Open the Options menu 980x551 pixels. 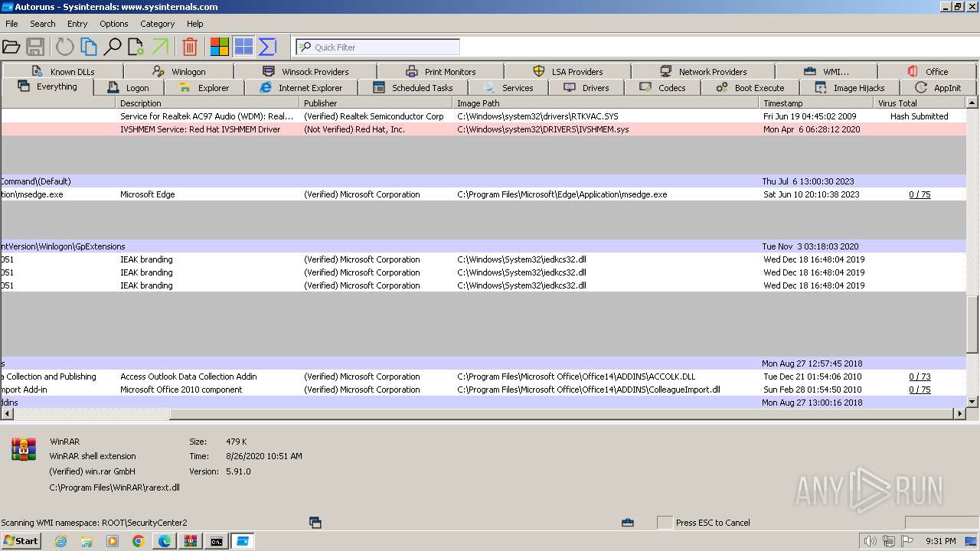(114, 24)
